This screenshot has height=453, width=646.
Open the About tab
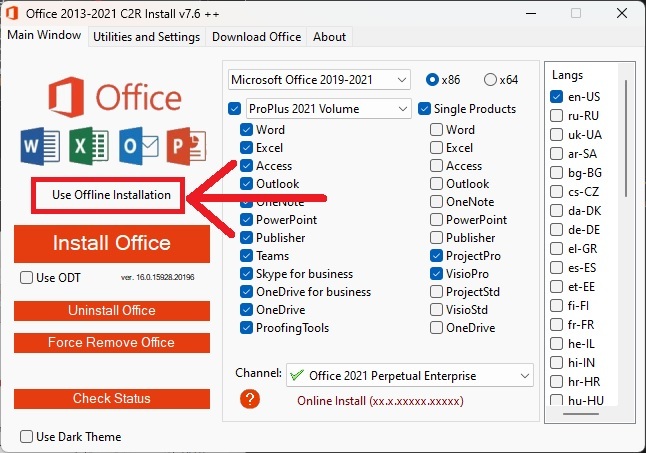[329, 37]
